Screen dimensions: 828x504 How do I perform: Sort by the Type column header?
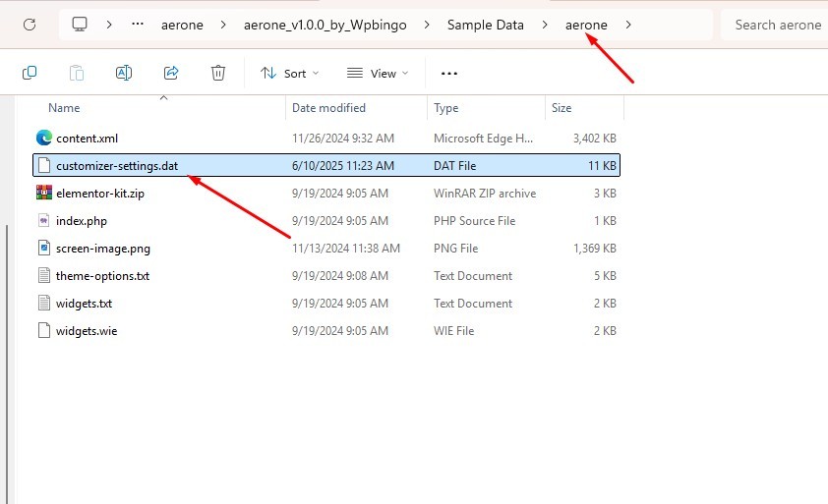point(445,108)
